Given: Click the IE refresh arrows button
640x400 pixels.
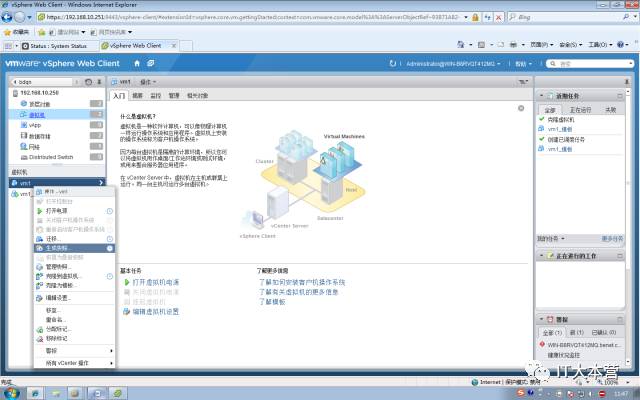Looking at the screenshot, I should 488,17.
